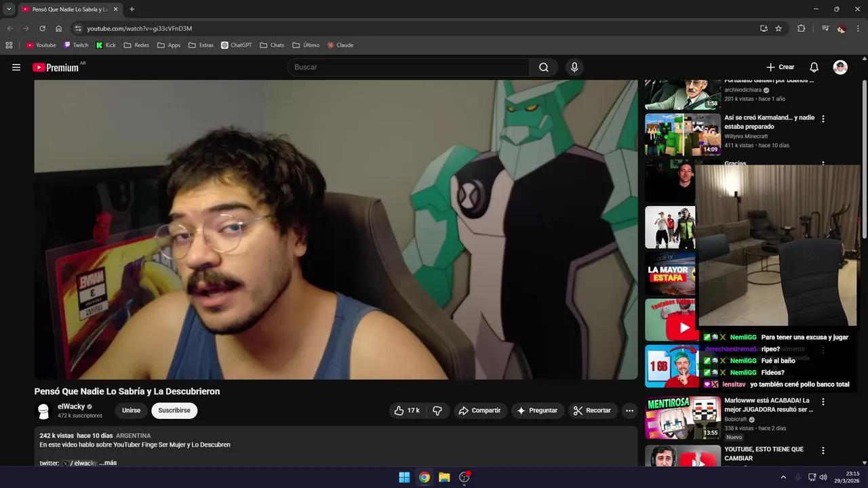Click the 'Bobicraft' channel name
Image resolution: width=868 pixels, height=488 pixels.
click(x=736, y=420)
